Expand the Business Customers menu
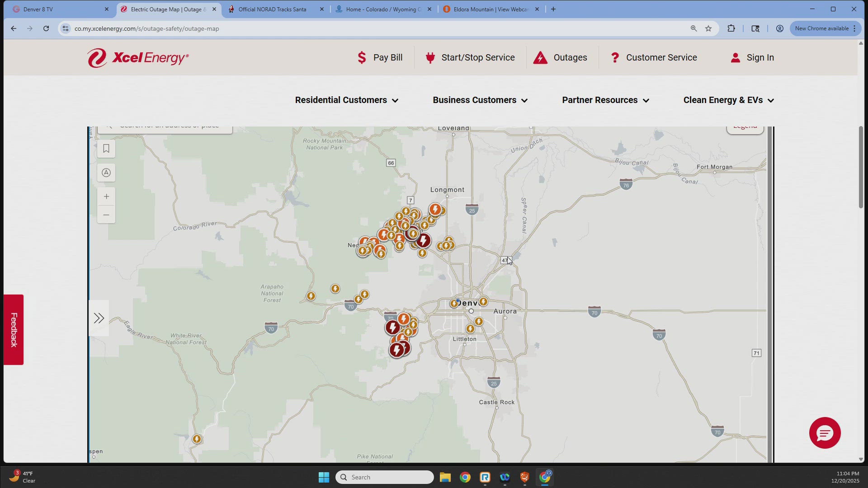This screenshot has width=868, height=488. point(480,100)
